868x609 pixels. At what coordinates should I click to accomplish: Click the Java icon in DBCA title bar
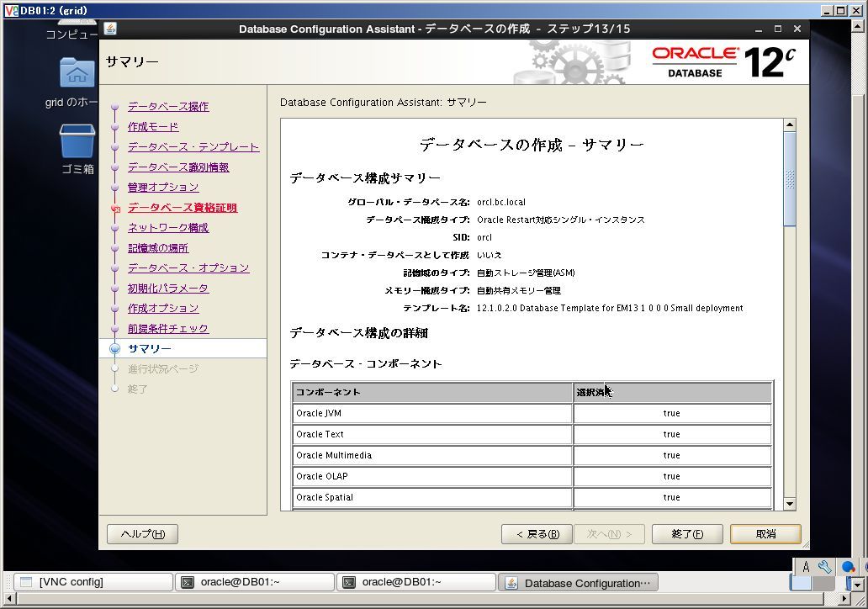pyautogui.click(x=110, y=29)
